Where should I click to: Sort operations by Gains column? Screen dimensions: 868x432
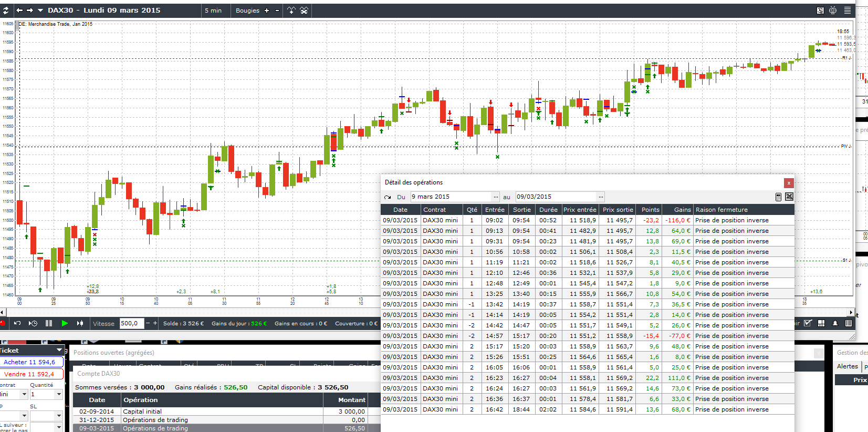[x=678, y=210]
